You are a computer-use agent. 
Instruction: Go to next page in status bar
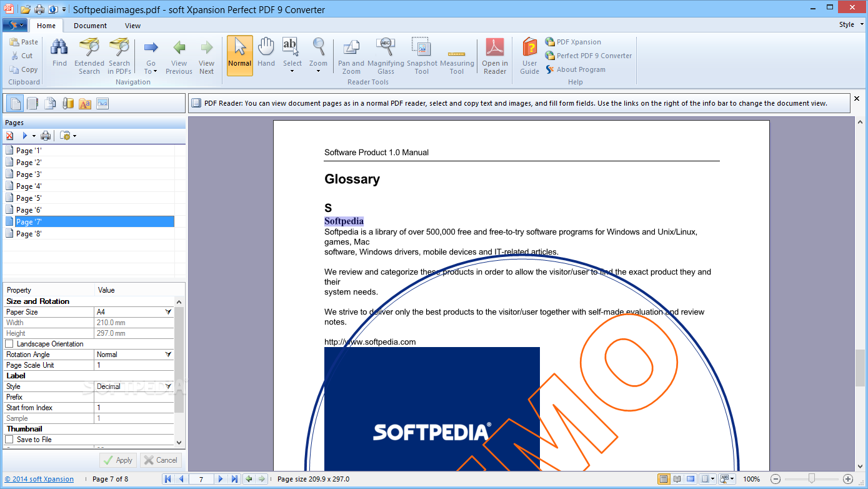pos(220,479)
